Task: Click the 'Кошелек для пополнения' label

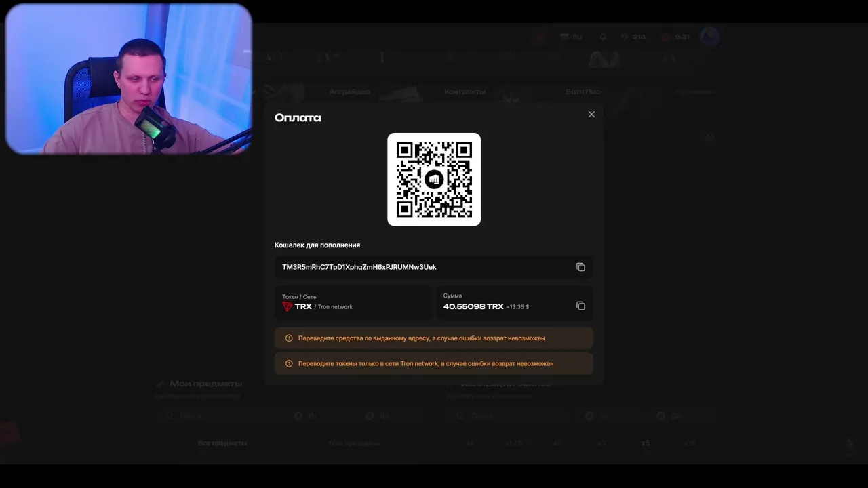Action: pos(317,245)
